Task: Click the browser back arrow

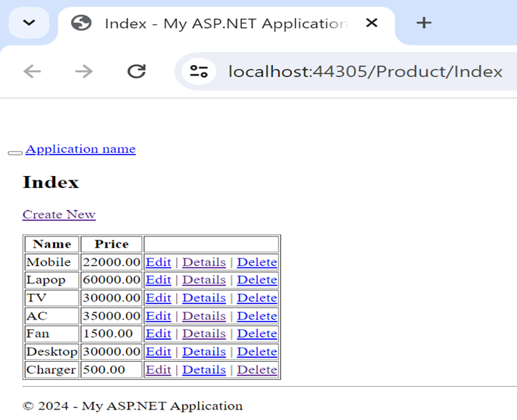Action: (32, 71)
